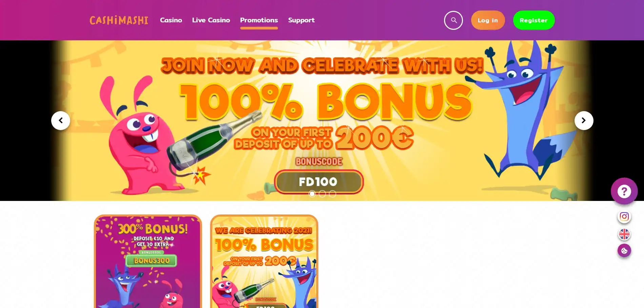
Task: Open the Celebrating 2021 100% Bonus card
Action: coord(264,261)
